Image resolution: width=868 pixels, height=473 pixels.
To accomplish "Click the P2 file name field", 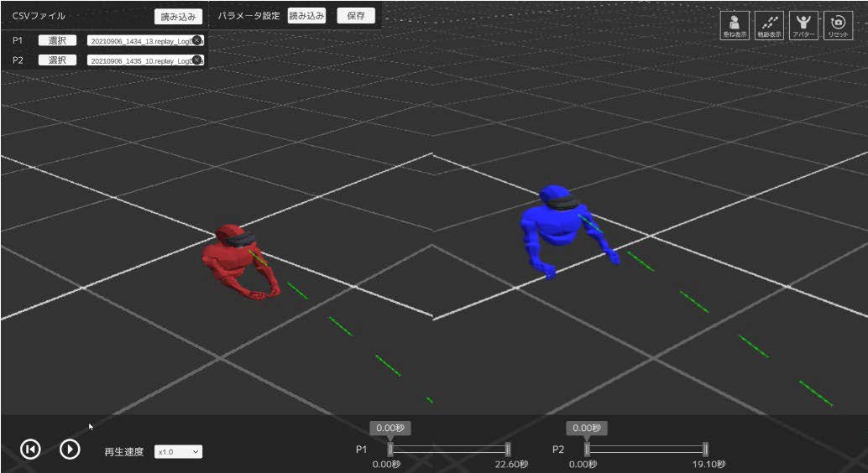I will click(x=139, y=60).
